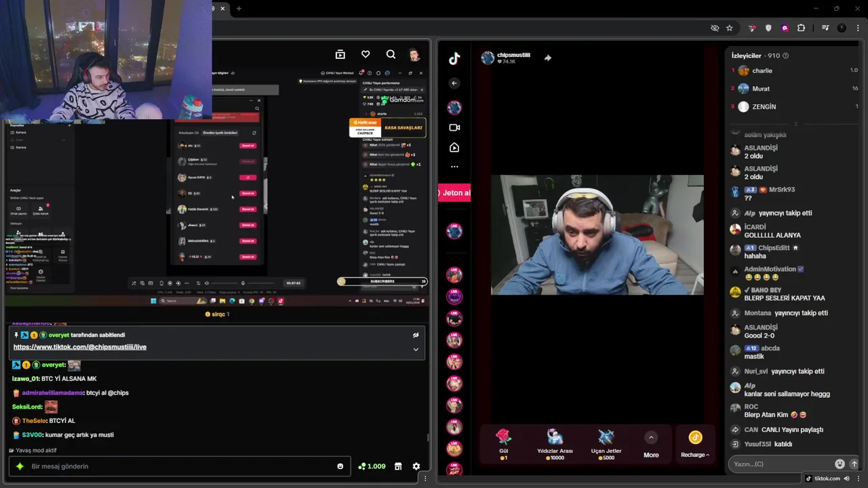Click the Jeton al coin button

click(x=455, y=192)
